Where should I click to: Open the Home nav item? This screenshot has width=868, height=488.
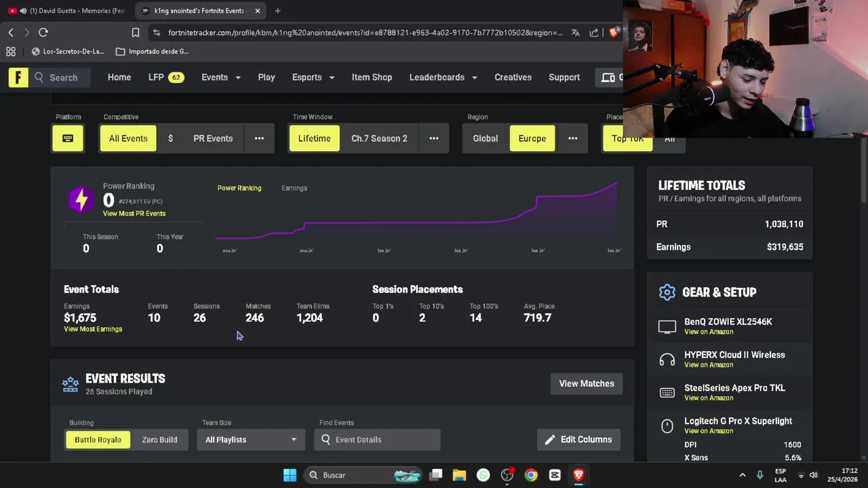[119, 77]
